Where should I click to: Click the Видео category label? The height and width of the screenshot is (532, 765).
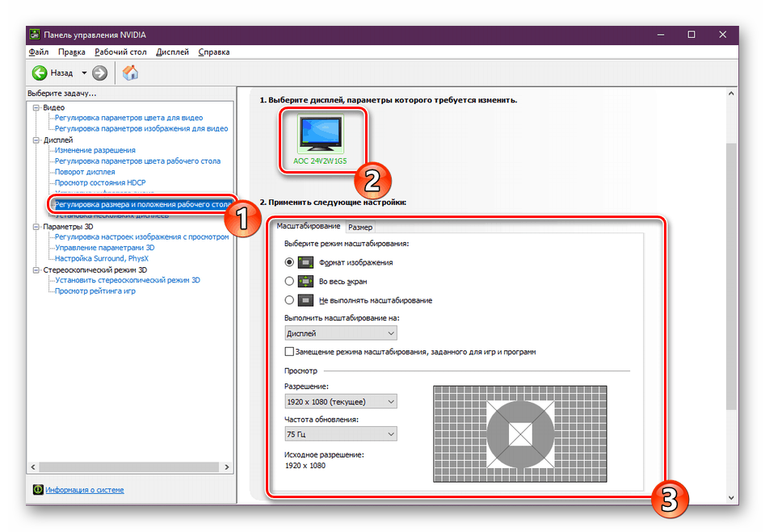tap(53, 107)
